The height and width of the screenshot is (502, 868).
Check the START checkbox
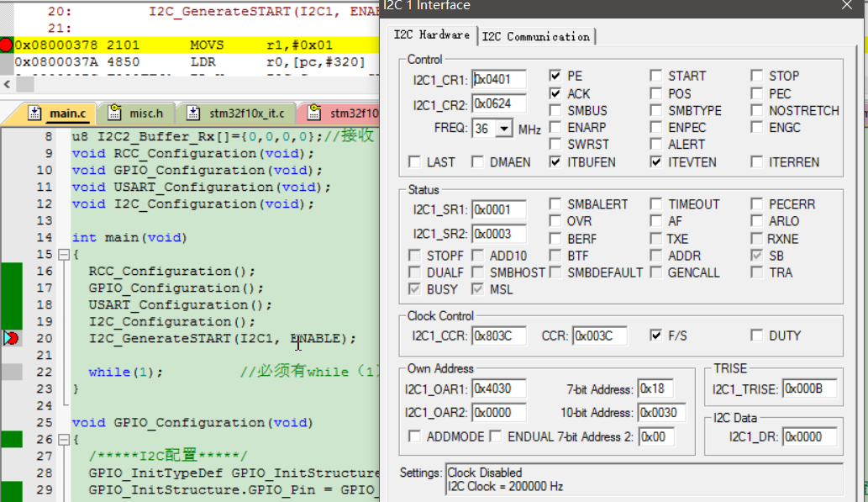(x=656, y=76)
